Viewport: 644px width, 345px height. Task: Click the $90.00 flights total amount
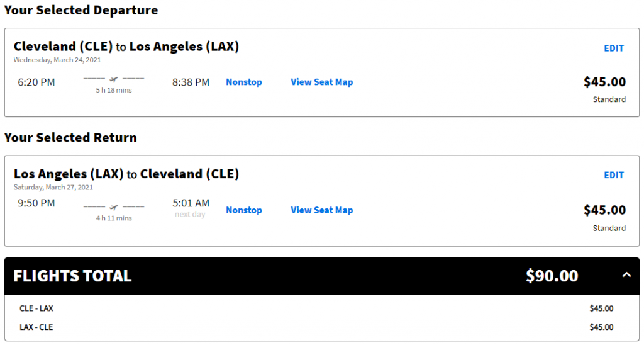[x=552, y=276]
